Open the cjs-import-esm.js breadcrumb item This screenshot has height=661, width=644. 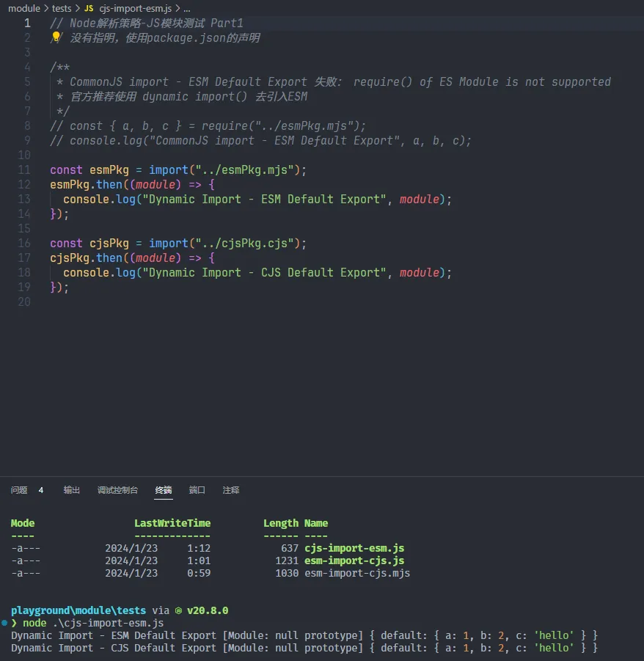tap(134, 8)
